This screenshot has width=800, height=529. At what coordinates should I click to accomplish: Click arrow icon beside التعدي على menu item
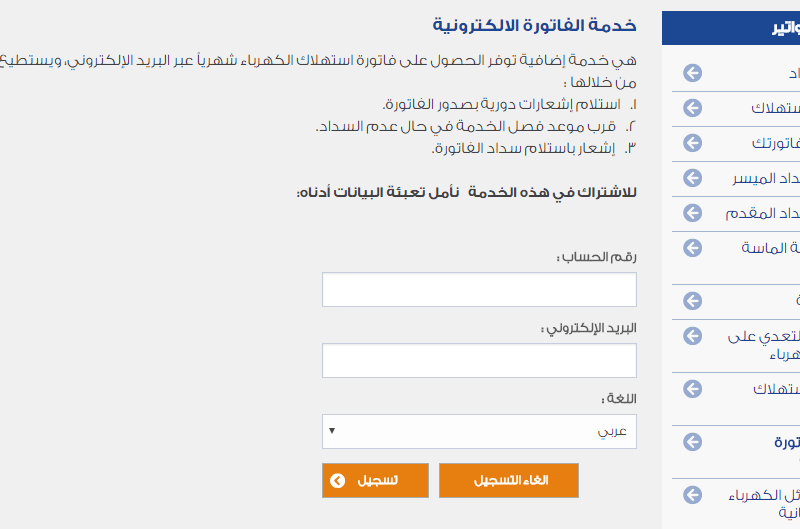pyautogui.click(x=692, y=336)
